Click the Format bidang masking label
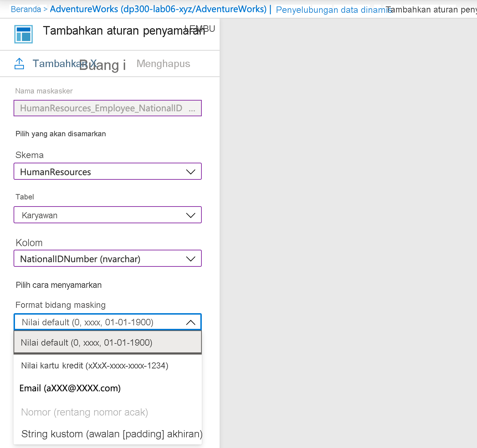The image size is (477, 448). [x=61, y=305]
